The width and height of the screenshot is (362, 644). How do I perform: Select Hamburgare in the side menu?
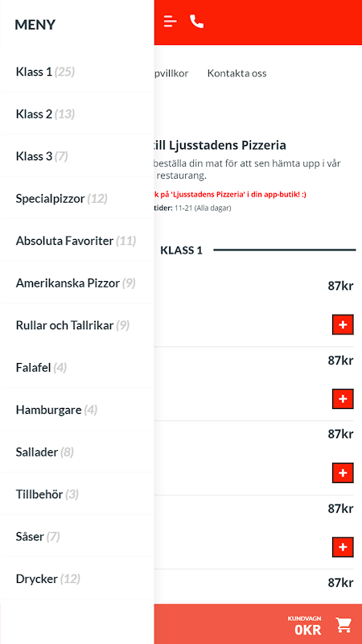click(76, 410)
